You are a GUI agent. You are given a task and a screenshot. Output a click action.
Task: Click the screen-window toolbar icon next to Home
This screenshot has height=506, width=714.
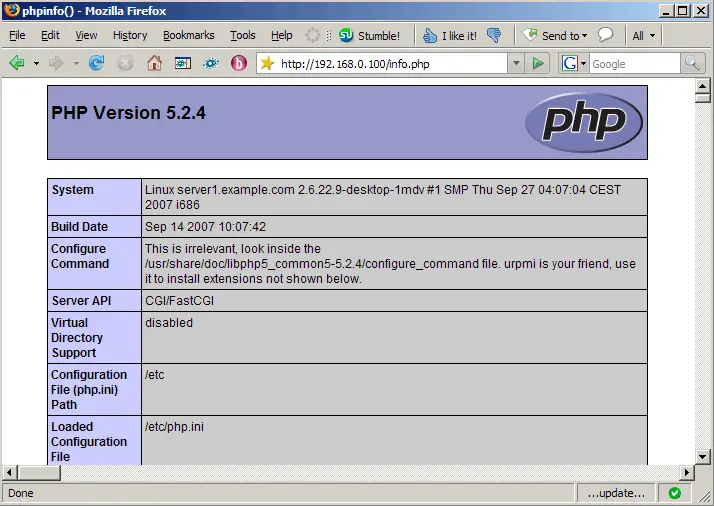183,63
